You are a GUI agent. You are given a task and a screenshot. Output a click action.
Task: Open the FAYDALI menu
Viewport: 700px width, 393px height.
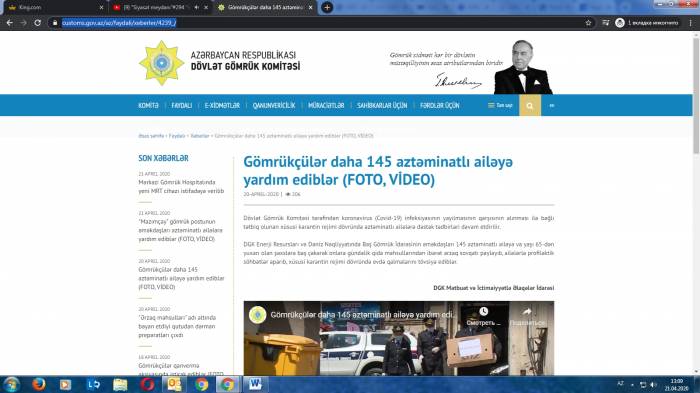[x=182, y=105]
